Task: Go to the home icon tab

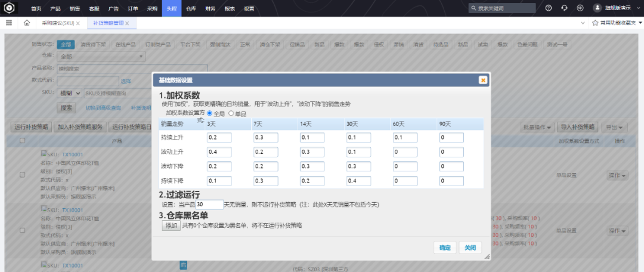Action: pos(27,23)
